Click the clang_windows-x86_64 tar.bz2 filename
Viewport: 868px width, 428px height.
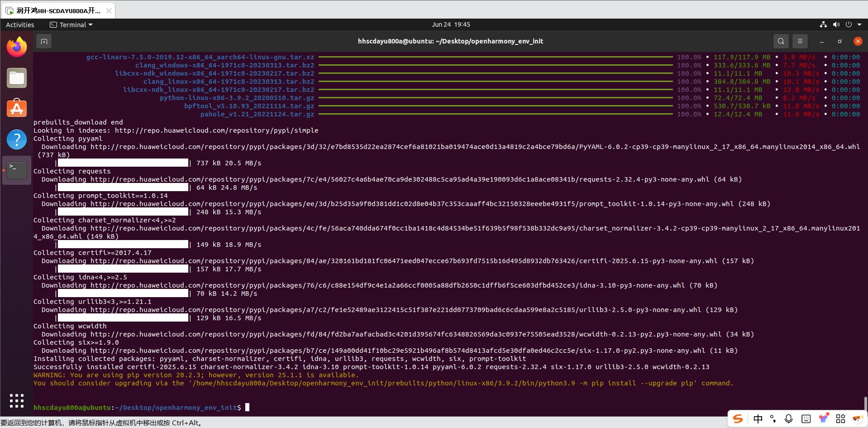pyautogui.click(x=224, y=65)
